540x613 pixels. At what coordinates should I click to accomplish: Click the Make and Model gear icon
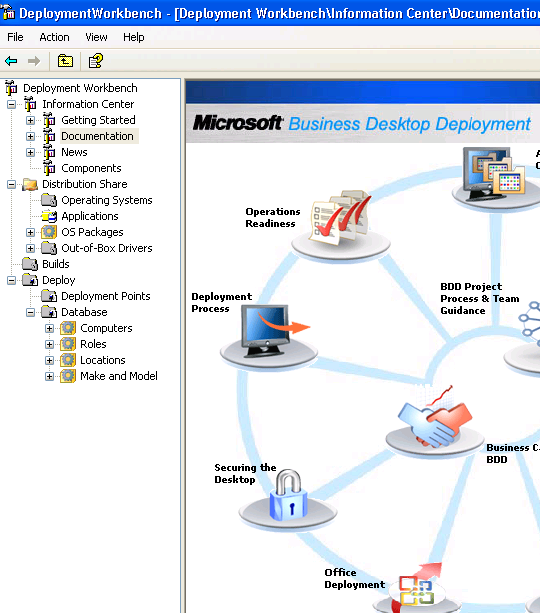[x=68, y=376]
